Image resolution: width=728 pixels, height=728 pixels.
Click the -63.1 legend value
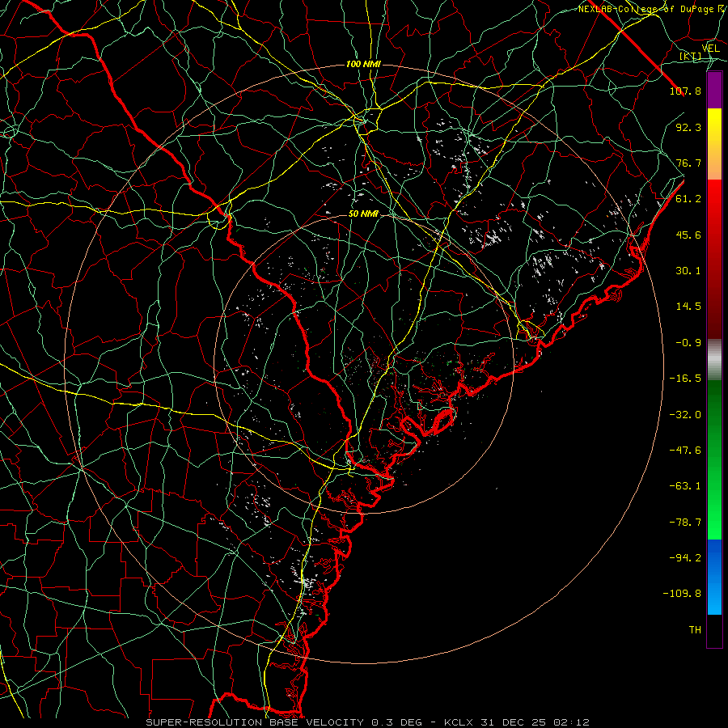click(685, 486)
